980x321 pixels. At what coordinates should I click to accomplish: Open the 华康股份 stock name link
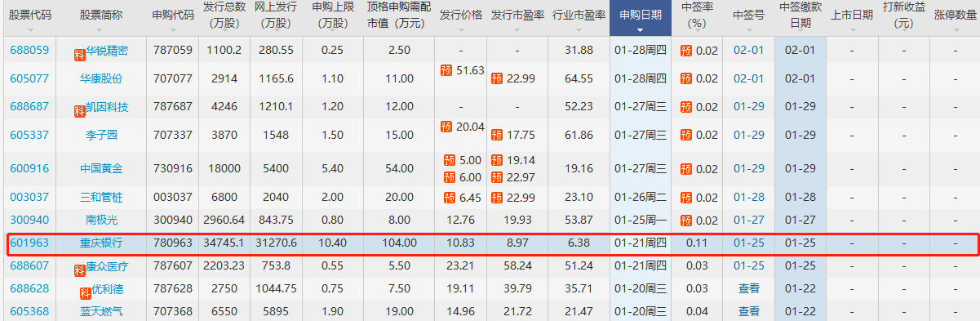click(x=101, y=79)
